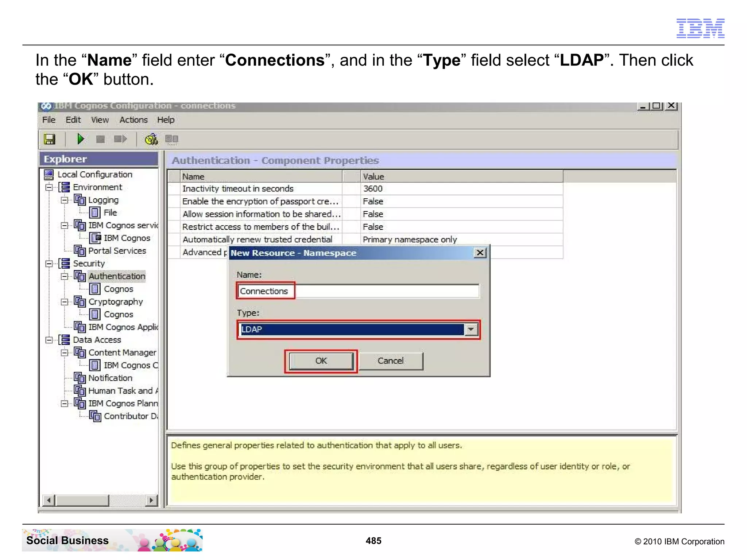This screenshot has height=560, width=747.
Task: Collapse the Data Access tree node
Action: 49,340
